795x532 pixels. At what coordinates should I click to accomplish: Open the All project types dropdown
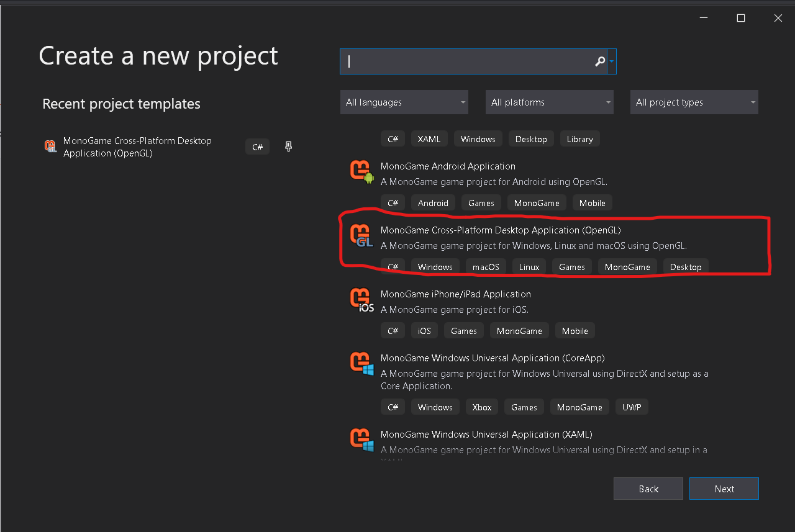(x=694, y=102)
